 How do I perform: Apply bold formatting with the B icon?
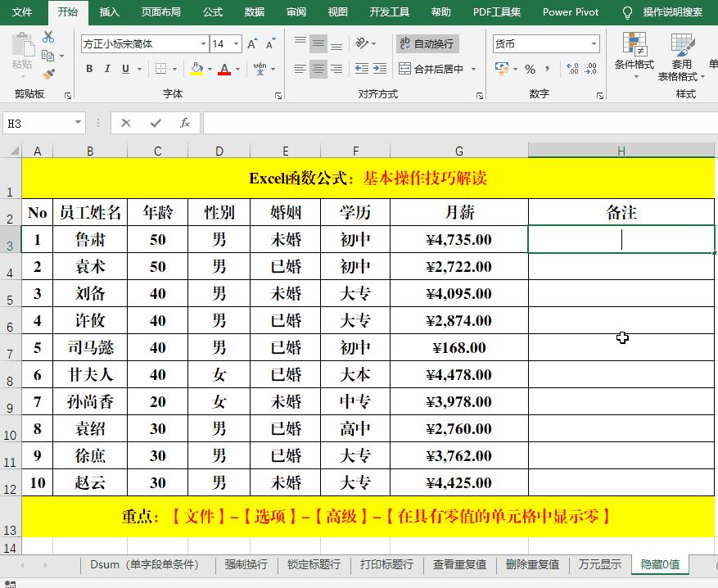90,69
